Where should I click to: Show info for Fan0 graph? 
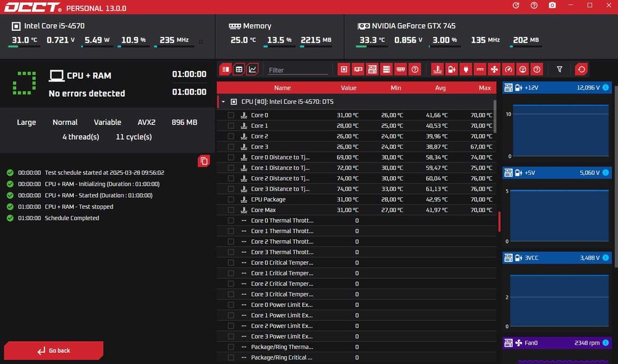(x=606, y=343)
